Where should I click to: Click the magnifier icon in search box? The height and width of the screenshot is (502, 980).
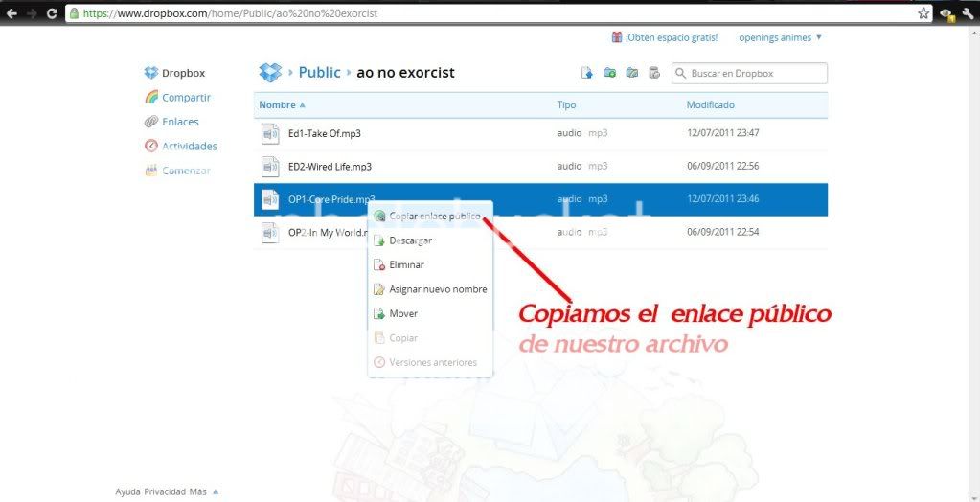pyautogui.click(x=681, y=73)
